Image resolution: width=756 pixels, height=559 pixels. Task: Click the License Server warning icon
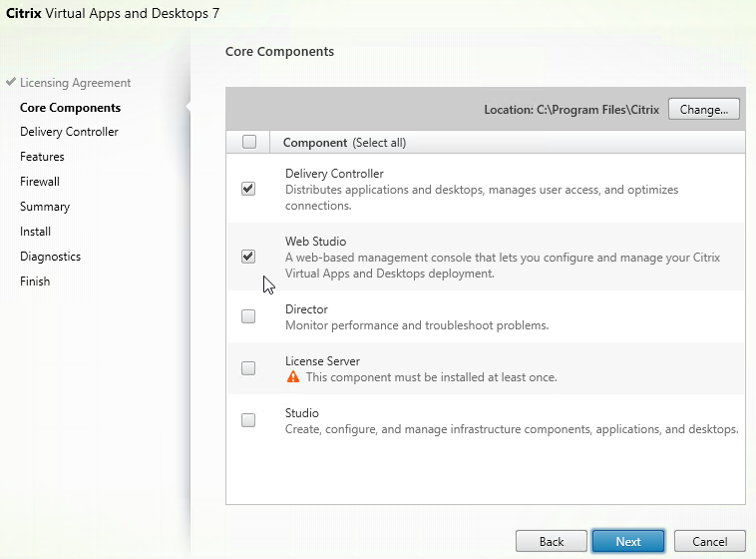coord(293,376)
